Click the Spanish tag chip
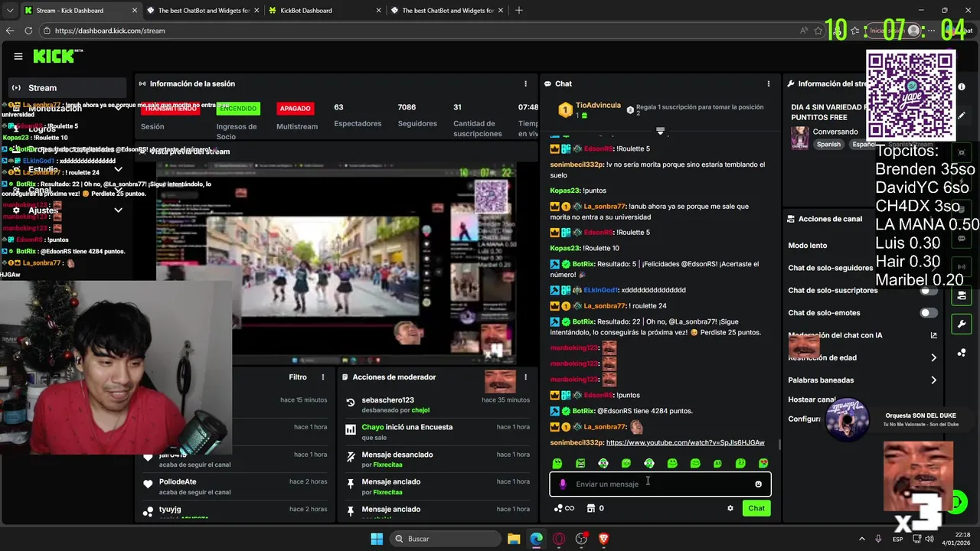The width and height of the screenshot is (980, 551). (828, 144)
